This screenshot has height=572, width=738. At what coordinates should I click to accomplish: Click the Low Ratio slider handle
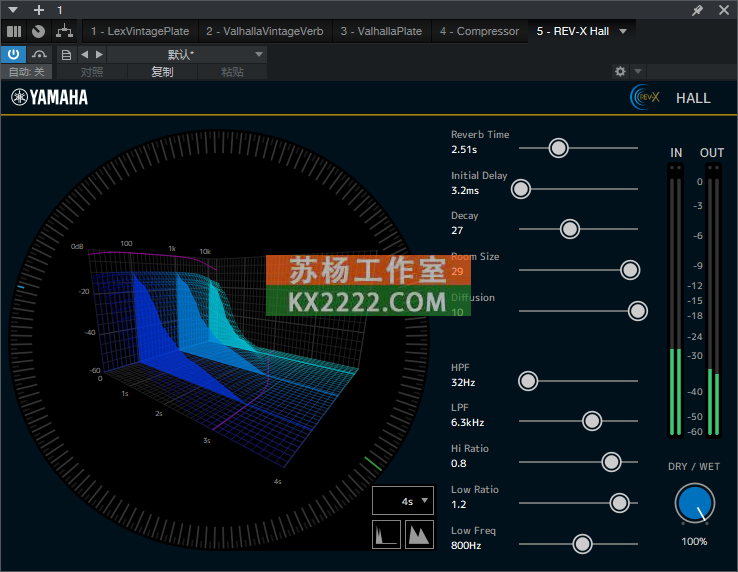pos(619,503)
